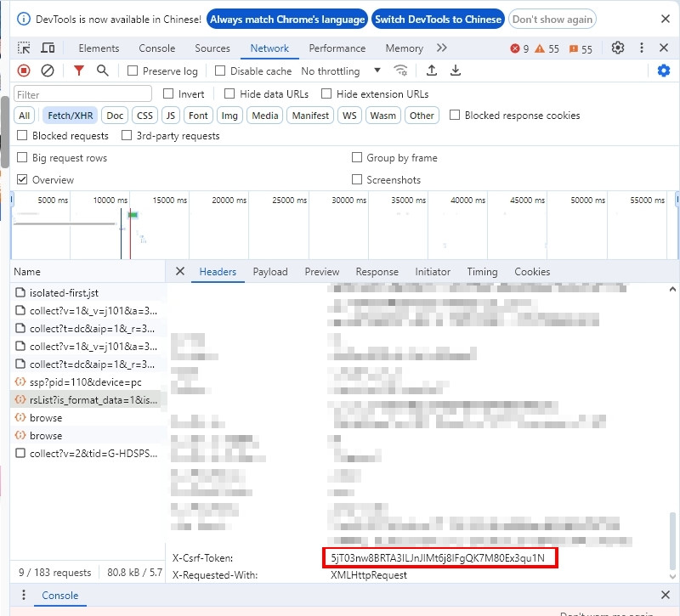Open DevTools settings gear
This screenshot has height=616, width=680.
tap(618, 48)
